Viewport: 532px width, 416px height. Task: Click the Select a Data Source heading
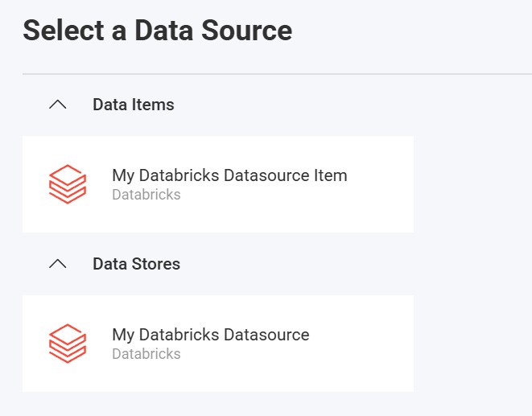(x=157, y=31)
